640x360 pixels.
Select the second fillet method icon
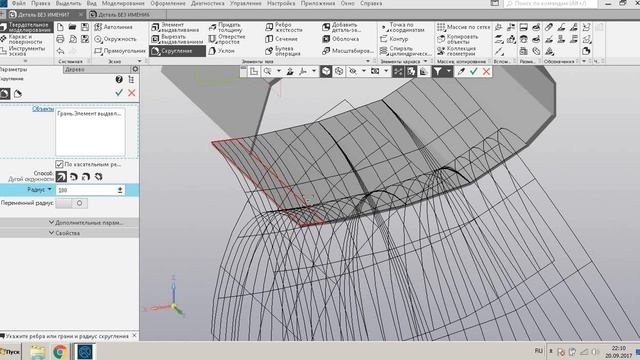point(73,177)
